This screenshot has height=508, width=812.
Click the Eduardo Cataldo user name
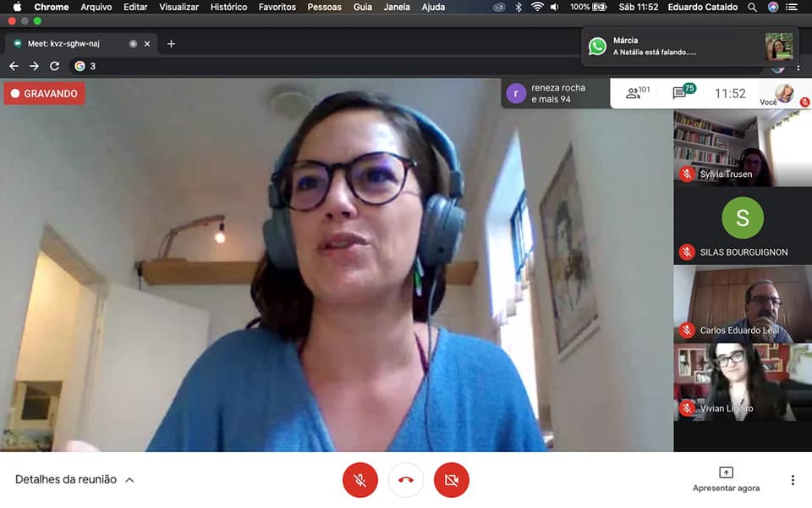[x=702, y=7]
